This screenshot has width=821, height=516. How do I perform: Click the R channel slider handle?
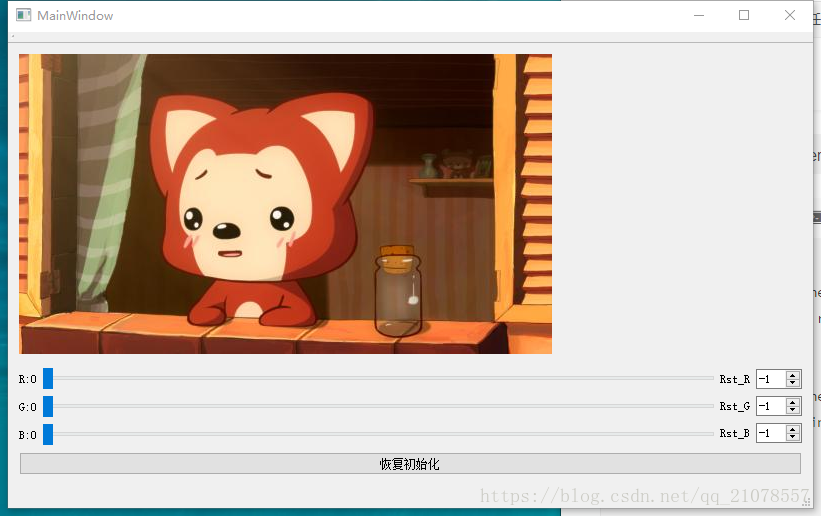tap(48, 378)
